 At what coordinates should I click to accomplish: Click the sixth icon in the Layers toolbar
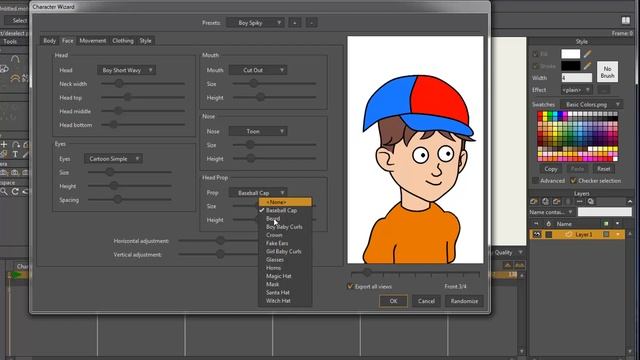pyautogui.click(x=590, y=202)
